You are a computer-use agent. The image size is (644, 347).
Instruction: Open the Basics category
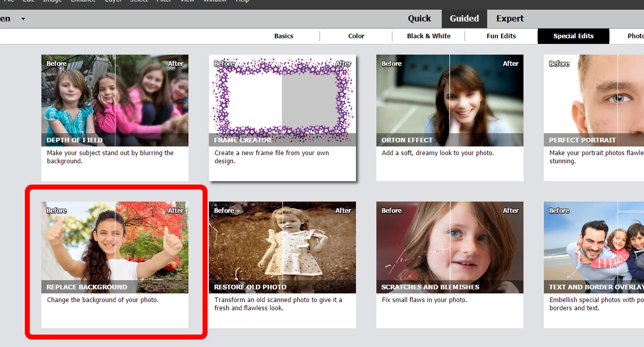click(x=284, y=36)
